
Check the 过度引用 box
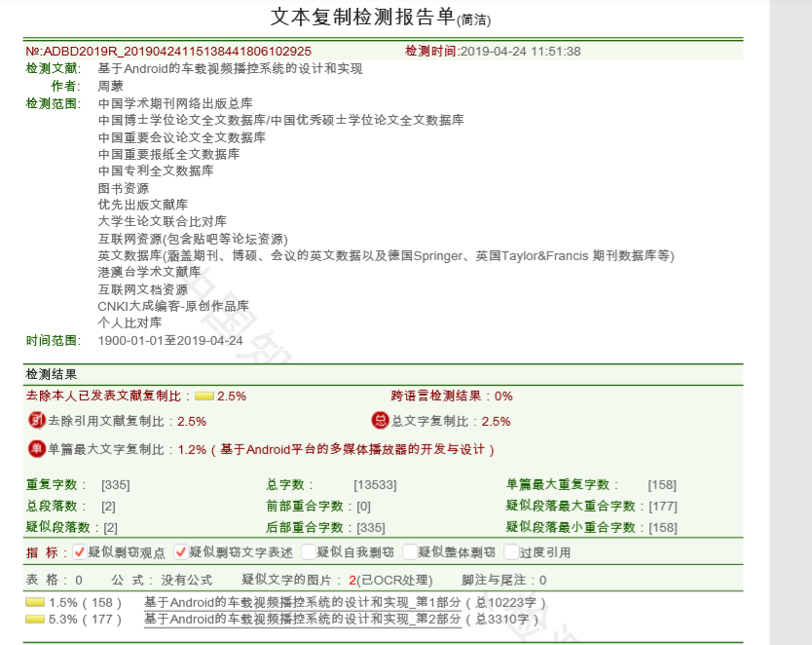coord(511,551)
